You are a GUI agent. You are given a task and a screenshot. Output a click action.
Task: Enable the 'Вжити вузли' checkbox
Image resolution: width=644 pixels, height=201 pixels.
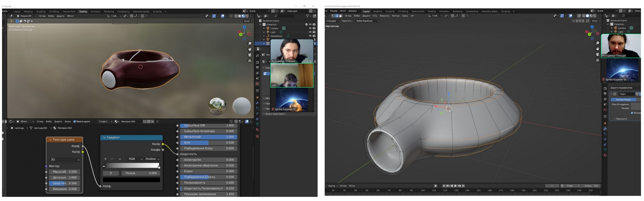(x=74, y=122)
